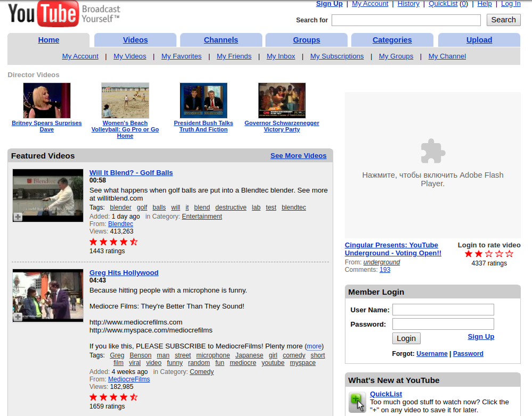Screen dimensions: 532x416
Task: Open the Will It Blend video thumbnail
Action: pos(48,196)
